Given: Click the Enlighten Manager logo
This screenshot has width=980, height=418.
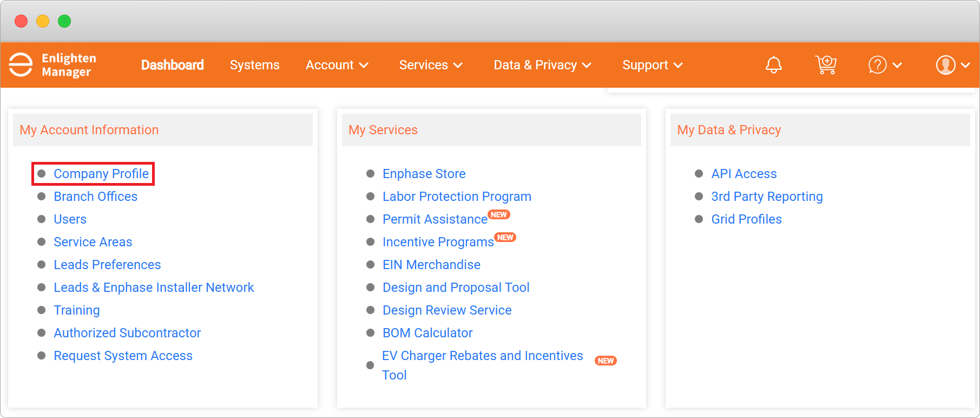Looking at the screenshot, I should point(52,65).
